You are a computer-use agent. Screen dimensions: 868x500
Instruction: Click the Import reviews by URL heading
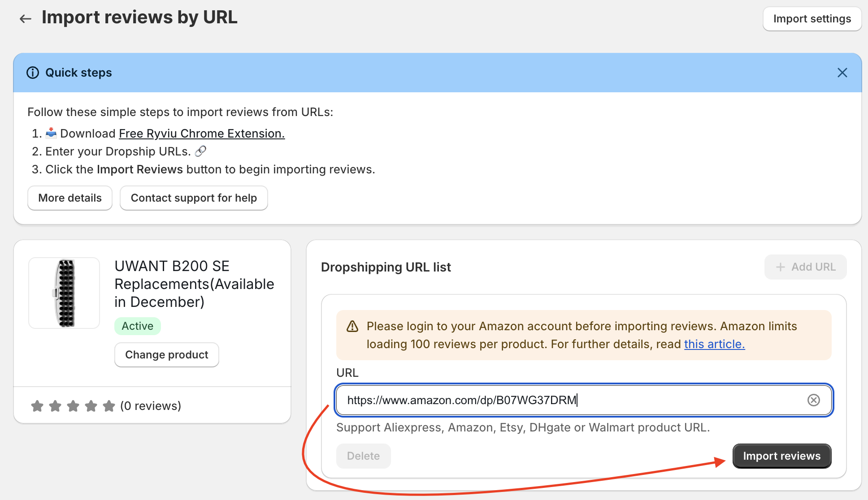point(139,17)
